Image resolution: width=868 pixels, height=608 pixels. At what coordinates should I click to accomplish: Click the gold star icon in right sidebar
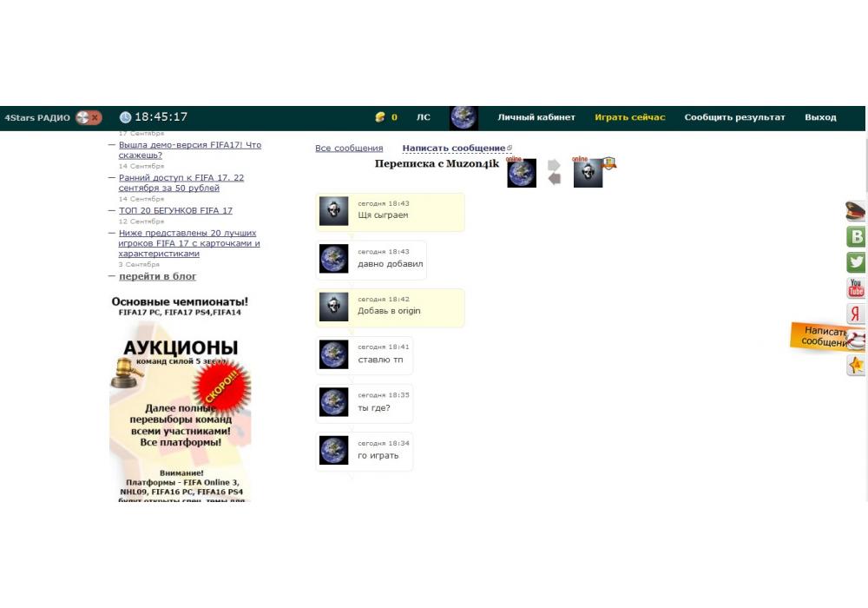coord(856,365)
